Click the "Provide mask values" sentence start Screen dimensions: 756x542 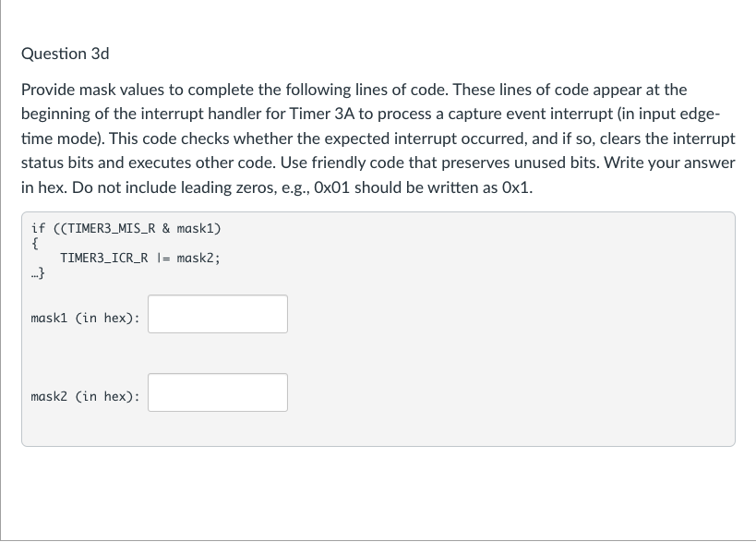click(x=92, y=90)
